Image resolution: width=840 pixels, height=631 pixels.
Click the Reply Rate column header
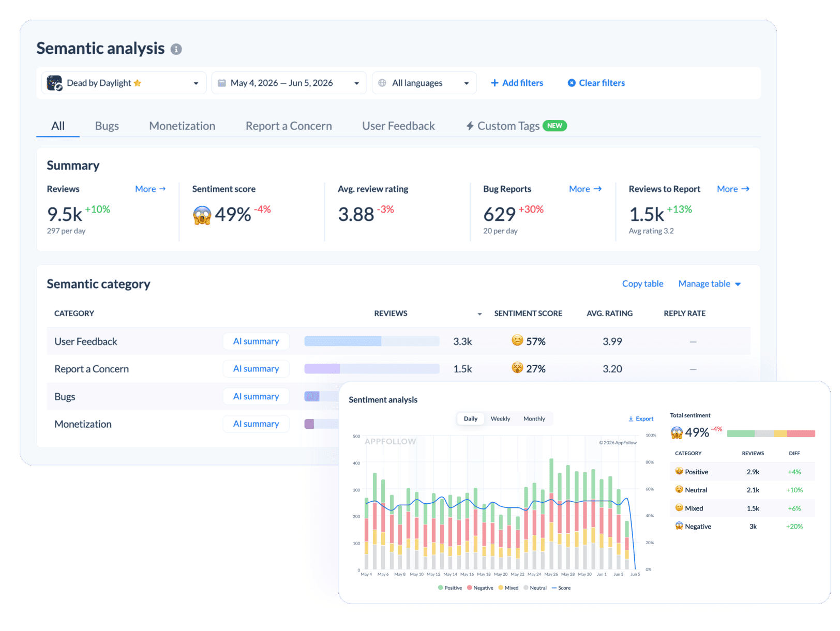click(x=684, y=313)
